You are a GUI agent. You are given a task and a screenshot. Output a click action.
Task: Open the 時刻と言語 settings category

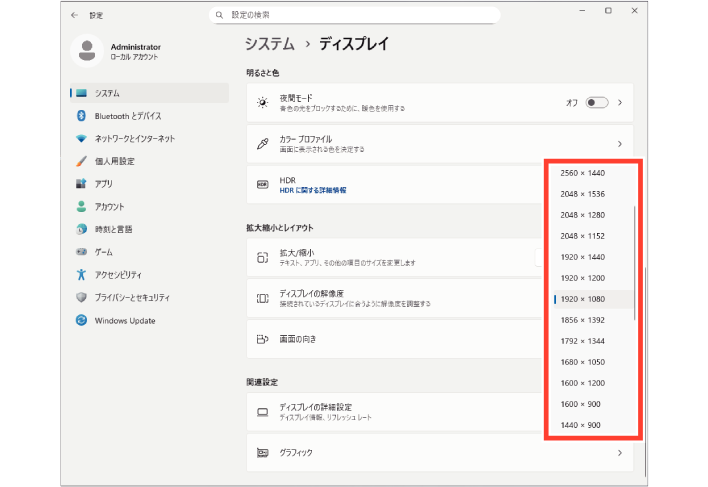click(110, 229)
